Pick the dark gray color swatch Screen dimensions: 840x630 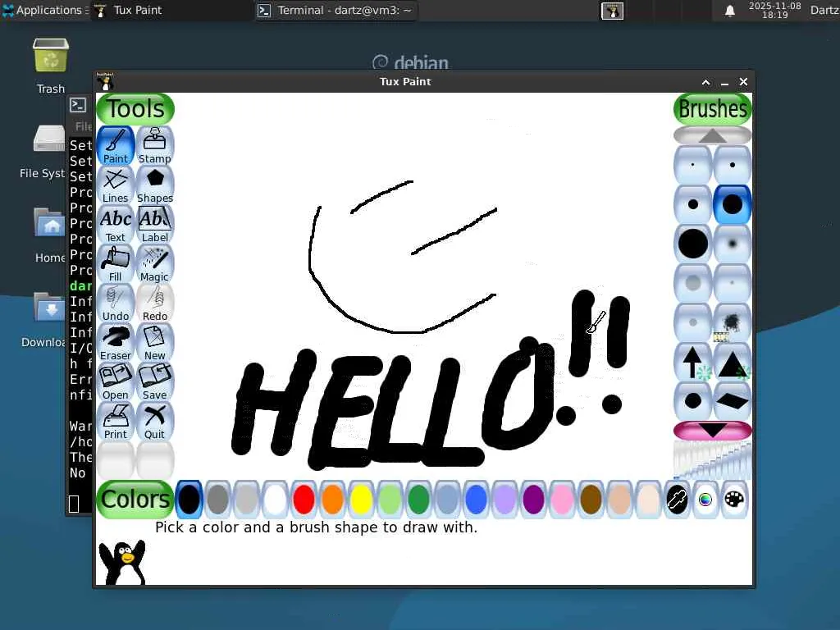click(x=217, y=500)
